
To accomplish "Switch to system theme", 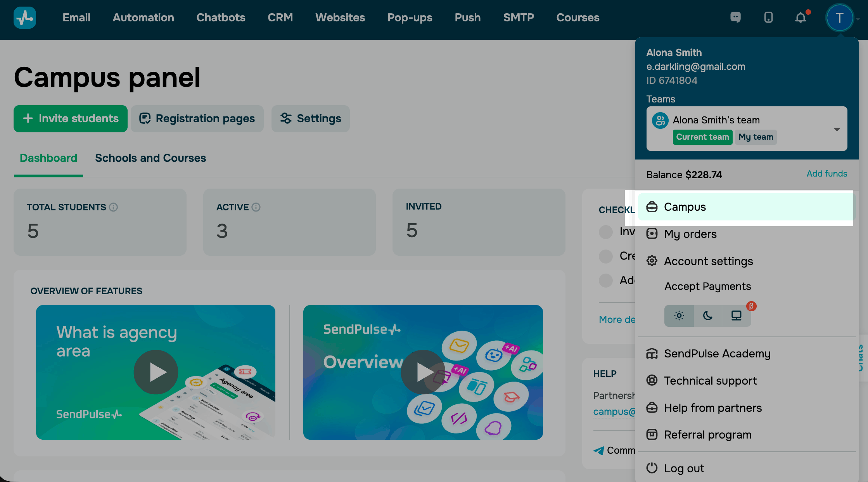I will point(737,316).
